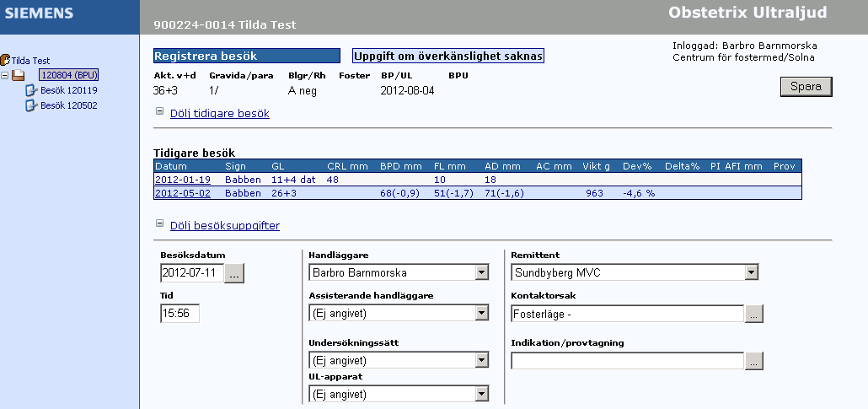Open the Undersökningssätt dropdown
Screen dimensions: 868x409
(x=481, y=361)
